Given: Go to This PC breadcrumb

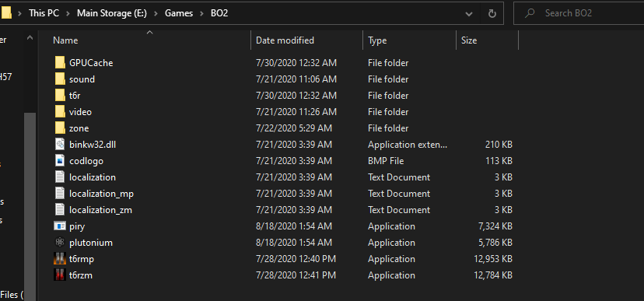Looking at the screenshot, I should tap(44, 13).
